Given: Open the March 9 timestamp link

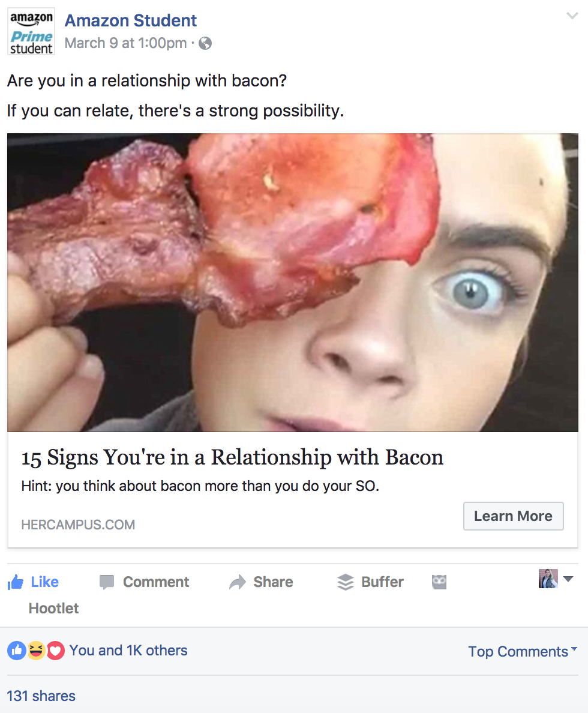Looking at the screenshot, I should point(125,43).
